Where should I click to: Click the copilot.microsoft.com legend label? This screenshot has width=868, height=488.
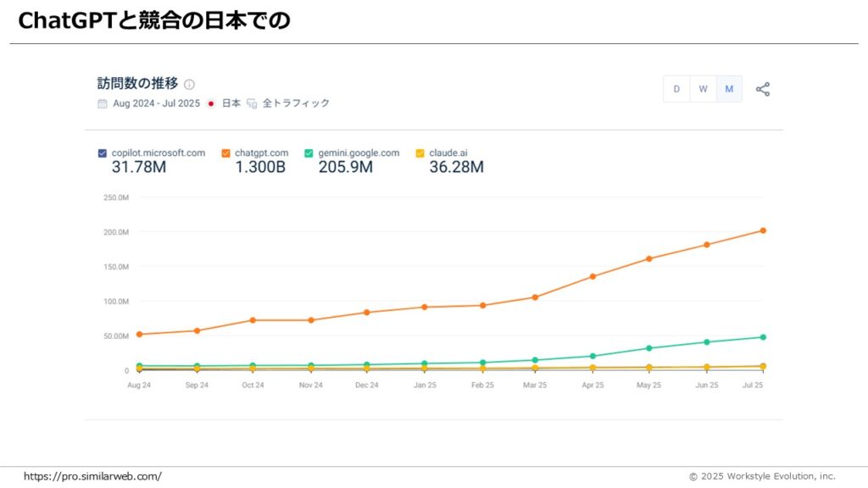pos(159,153)
